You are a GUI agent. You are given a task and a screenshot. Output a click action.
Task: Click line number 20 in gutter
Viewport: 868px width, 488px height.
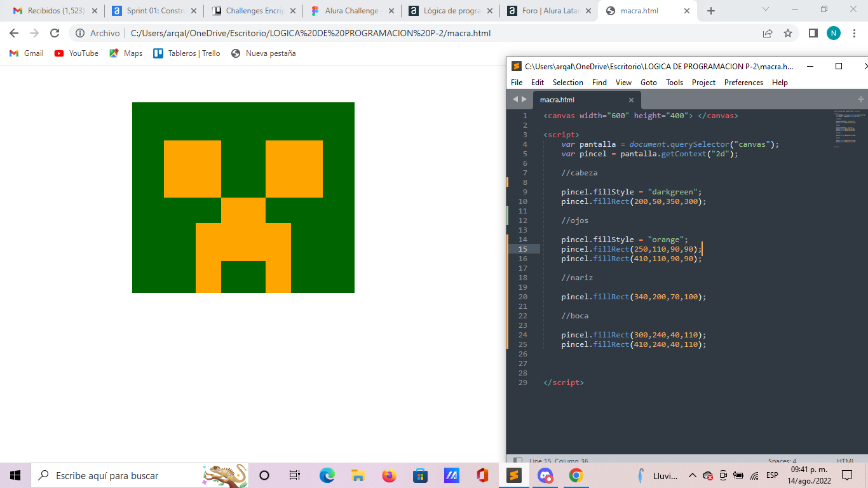point(522,297)
